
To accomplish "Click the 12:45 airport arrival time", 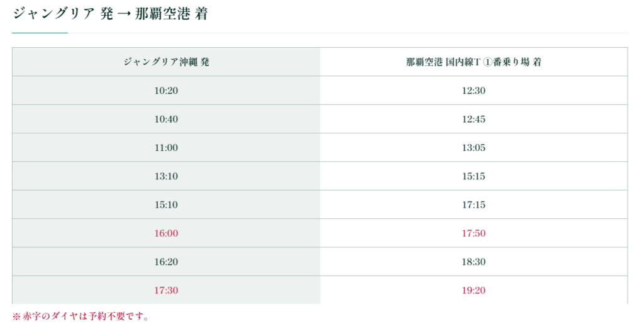I will tap(474, 119).
